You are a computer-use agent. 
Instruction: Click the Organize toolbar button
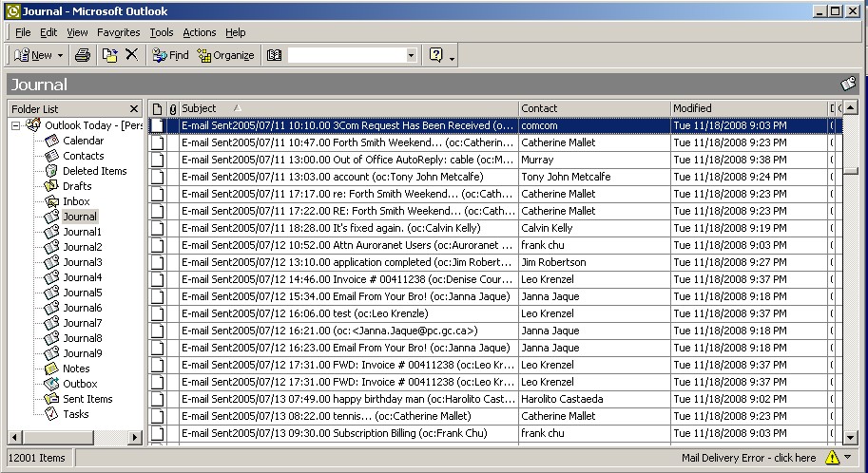226,55
